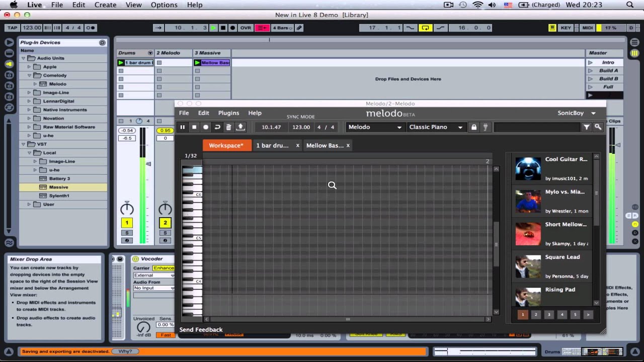This screenshot has width=644, height=362.
Task: Toggle the Melodo loop icon
Action: pyautogui.click(x=217, y=127)
